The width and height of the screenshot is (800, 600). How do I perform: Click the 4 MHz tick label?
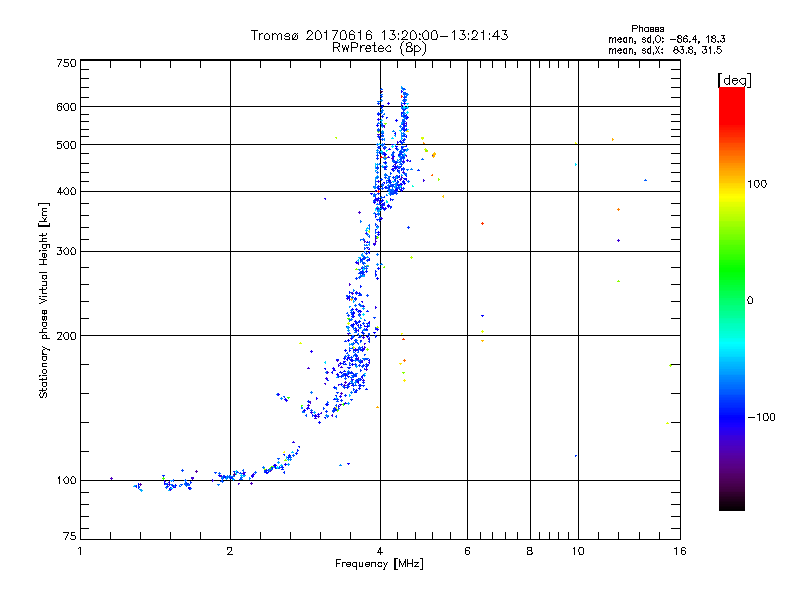[x=380, y=551]
